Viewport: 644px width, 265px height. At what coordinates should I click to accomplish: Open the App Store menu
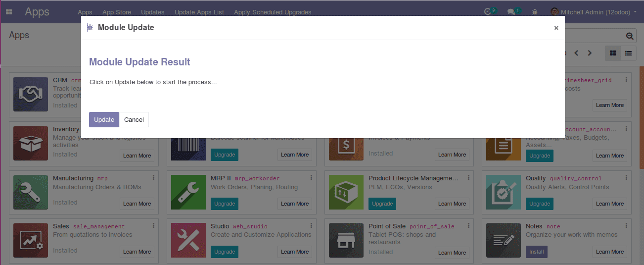click(x=117, y=12)
